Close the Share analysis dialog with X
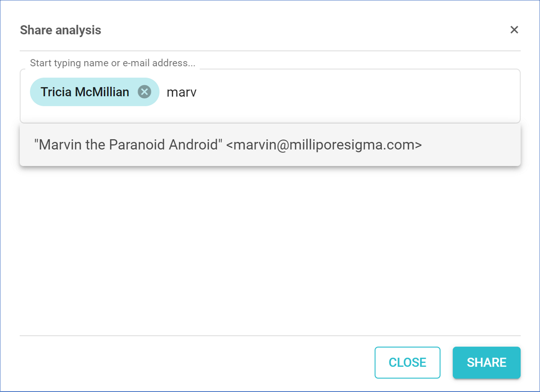Viewport: 540px width, 392px height. 514,30
